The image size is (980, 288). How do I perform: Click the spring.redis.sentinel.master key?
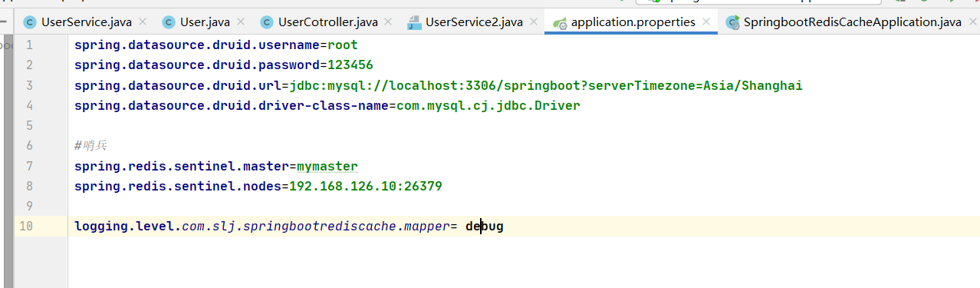(x=181, y=166)
